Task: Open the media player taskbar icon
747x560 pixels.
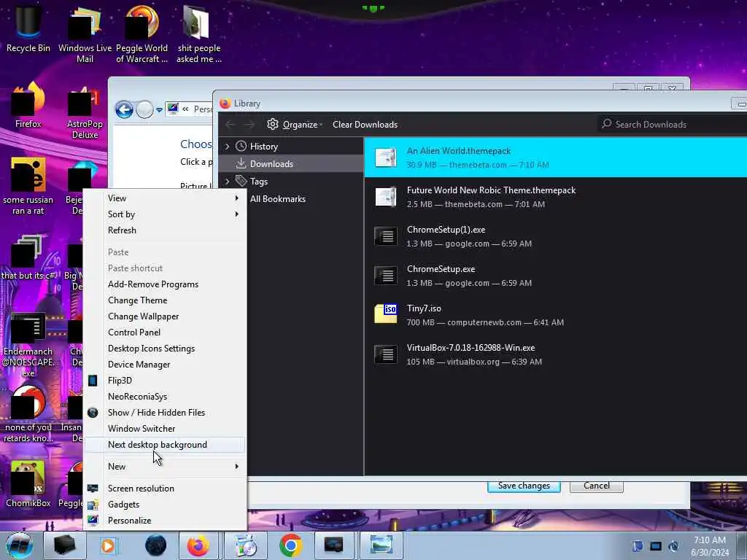Action: point(108,545)
